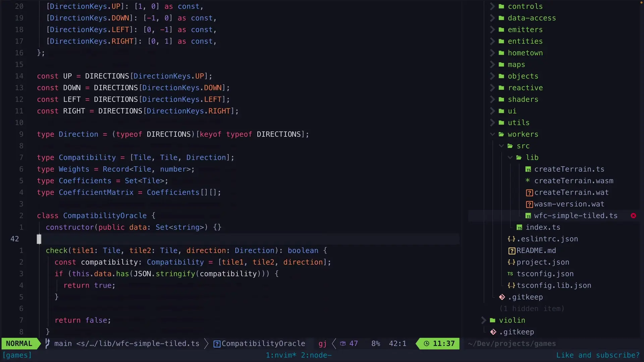This screenshot has width=644, height=362.
Task: Click the open lib folder icon
Action: tap(519, 157)
